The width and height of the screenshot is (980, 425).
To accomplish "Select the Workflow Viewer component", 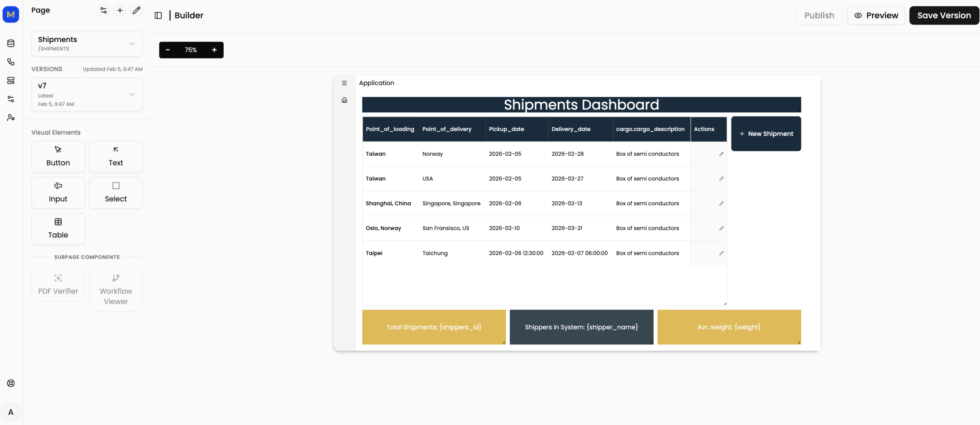I will [116, 290].
